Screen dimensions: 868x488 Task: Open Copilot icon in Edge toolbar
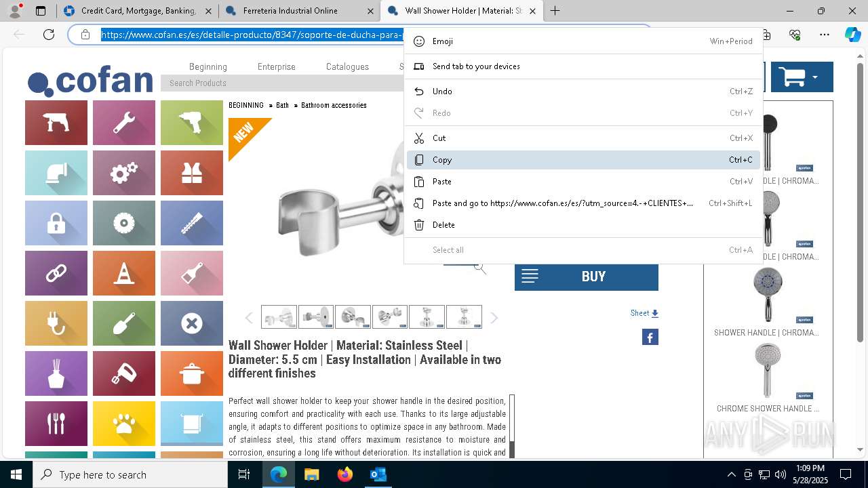tap(852, 35)
